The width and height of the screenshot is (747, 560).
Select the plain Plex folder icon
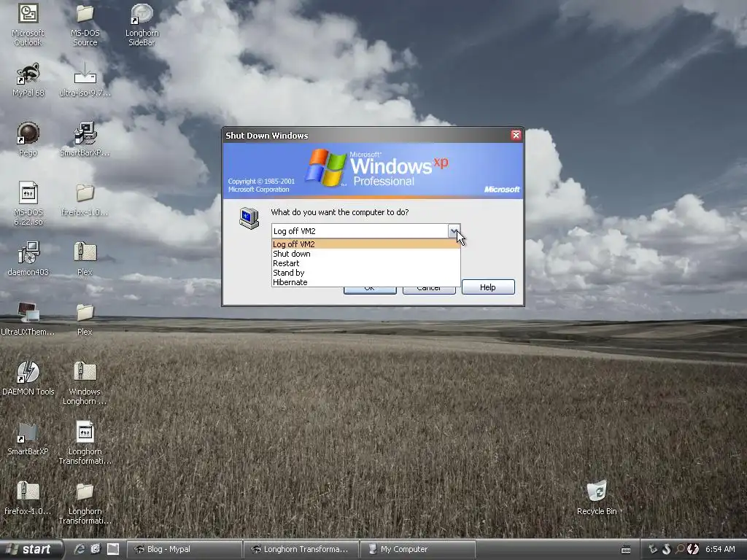point(85,312)
